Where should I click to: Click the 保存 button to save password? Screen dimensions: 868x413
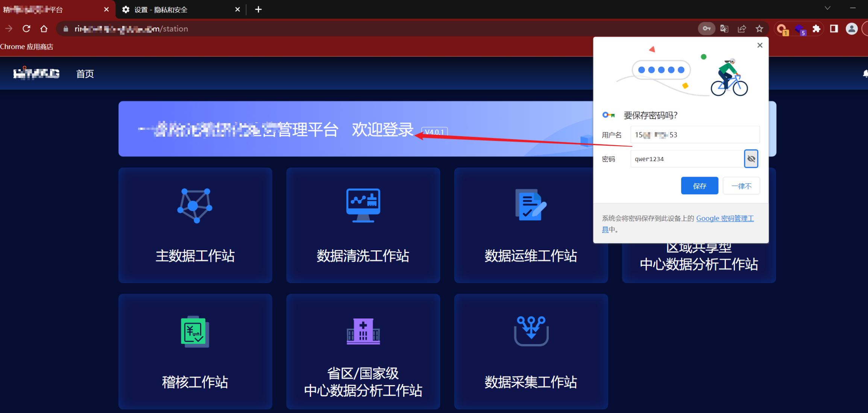pyautogui.click(x=699, y=186)
